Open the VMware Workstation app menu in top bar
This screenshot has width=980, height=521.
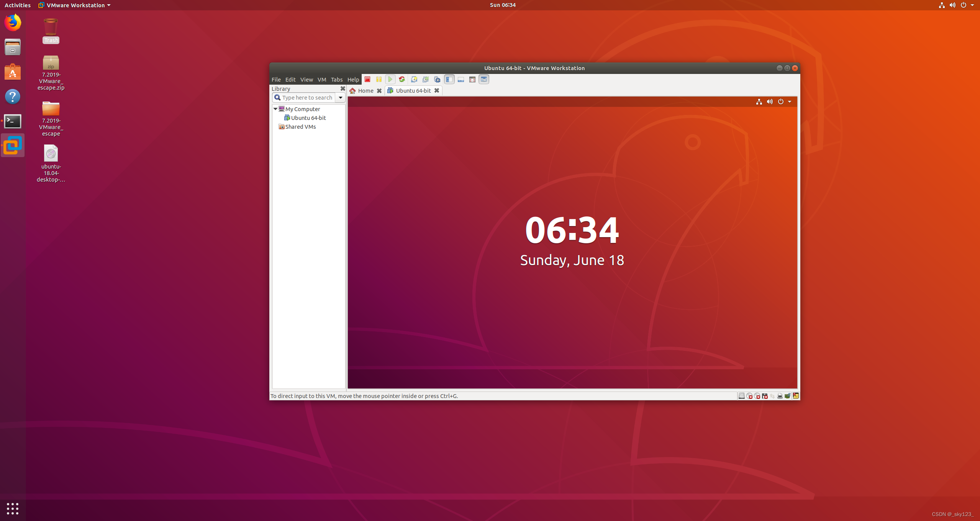74,5
